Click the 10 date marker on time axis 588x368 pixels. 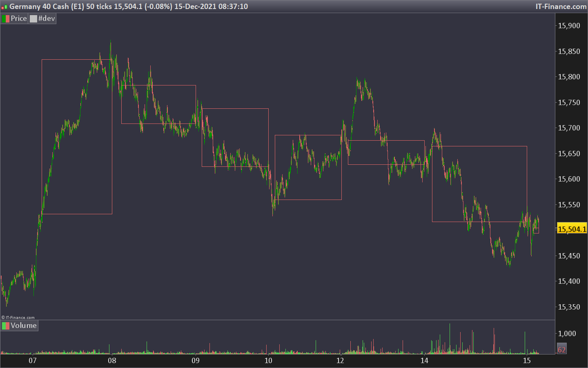pos(268,360)
